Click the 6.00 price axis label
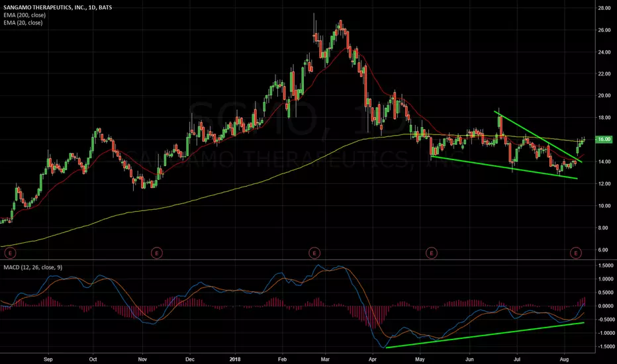This screenshot has height=364, width=617. point(604,250)
